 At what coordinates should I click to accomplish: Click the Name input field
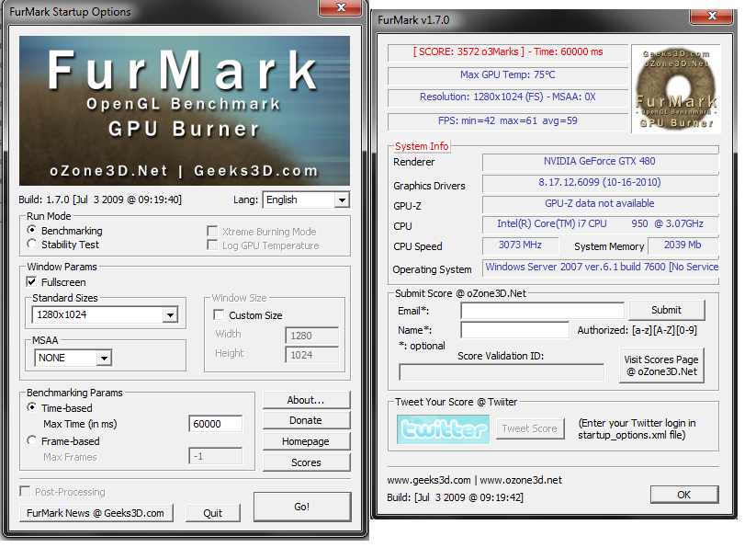pos(515,330)
